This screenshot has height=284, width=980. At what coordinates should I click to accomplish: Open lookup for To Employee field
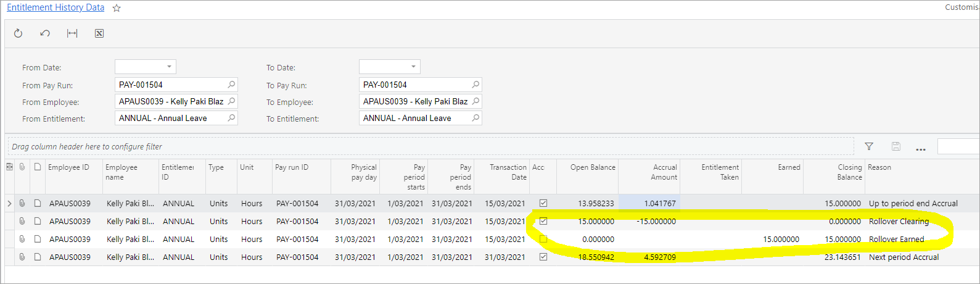476,101
